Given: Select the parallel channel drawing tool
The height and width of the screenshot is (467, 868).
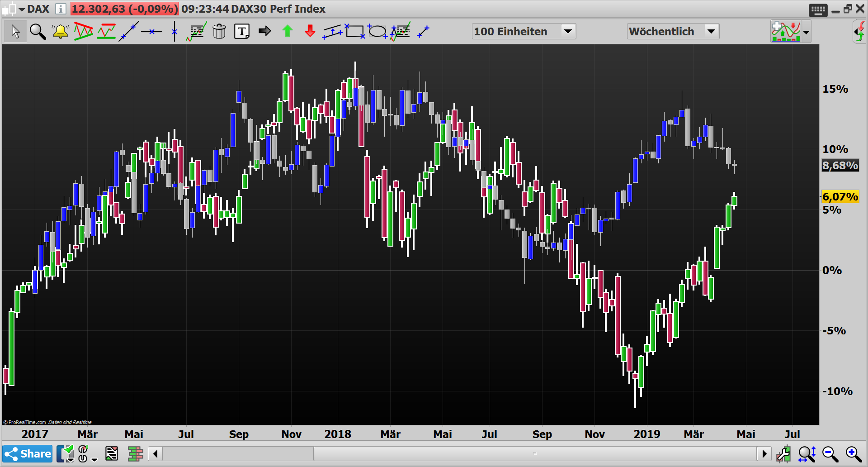Looking at the screenshot, I should point(333,31).
